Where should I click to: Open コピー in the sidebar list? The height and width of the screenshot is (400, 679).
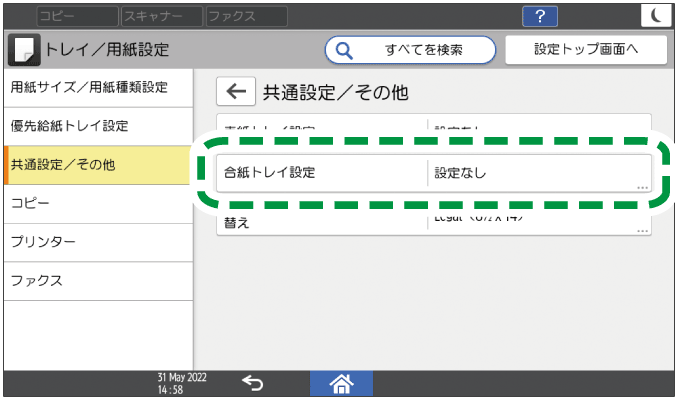[x=98, y=203]
